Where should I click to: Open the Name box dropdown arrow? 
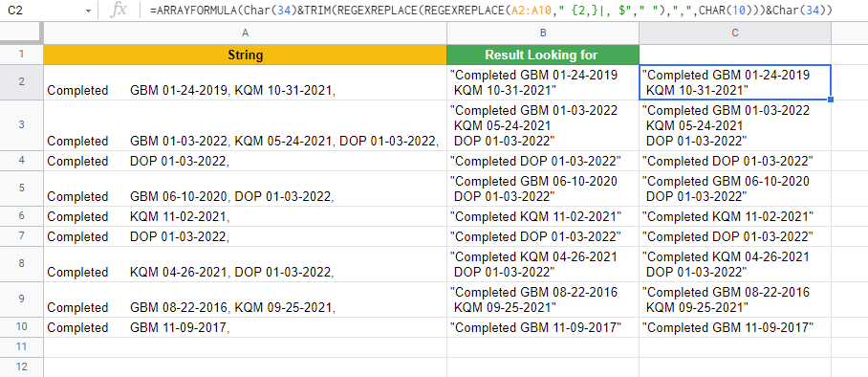[89, 11]
